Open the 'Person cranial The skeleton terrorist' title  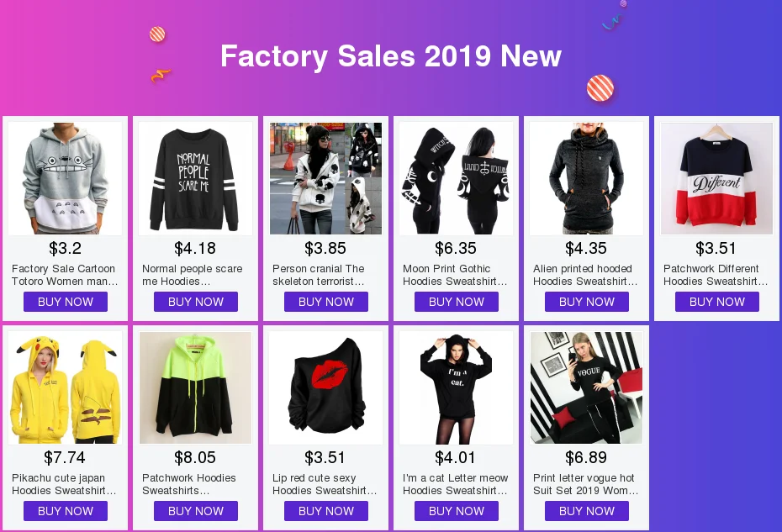(x=318, y=275)
